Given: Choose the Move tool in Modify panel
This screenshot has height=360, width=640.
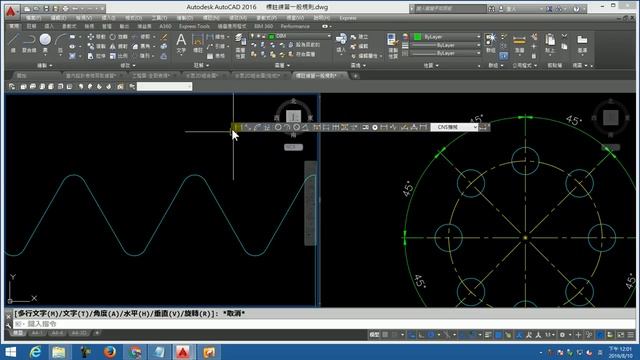Looking at the screenshot, I should [96, 37].
